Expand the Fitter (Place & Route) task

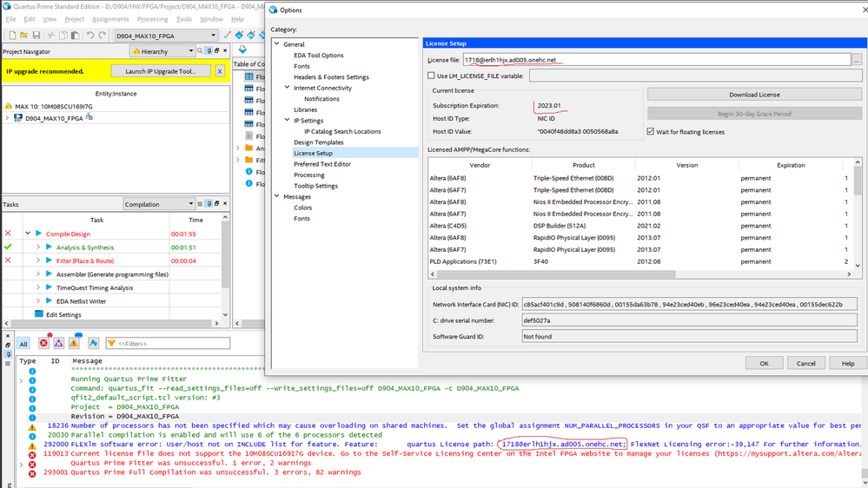pyautogui.click(x=38, y=260)
